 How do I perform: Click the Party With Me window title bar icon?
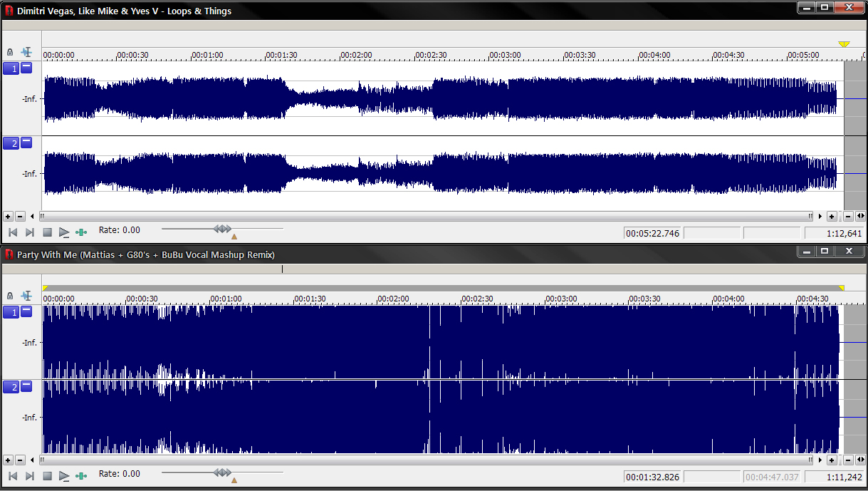[x=9, y=254]
